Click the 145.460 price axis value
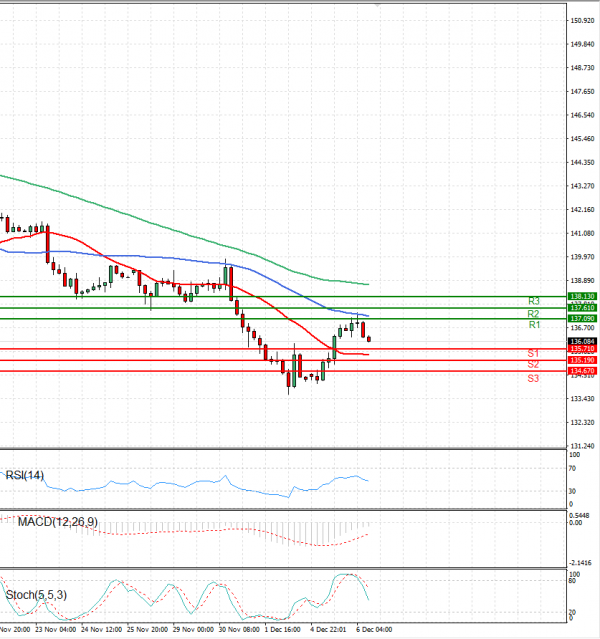This screenshot has width=600, height=639. [582, 139]
